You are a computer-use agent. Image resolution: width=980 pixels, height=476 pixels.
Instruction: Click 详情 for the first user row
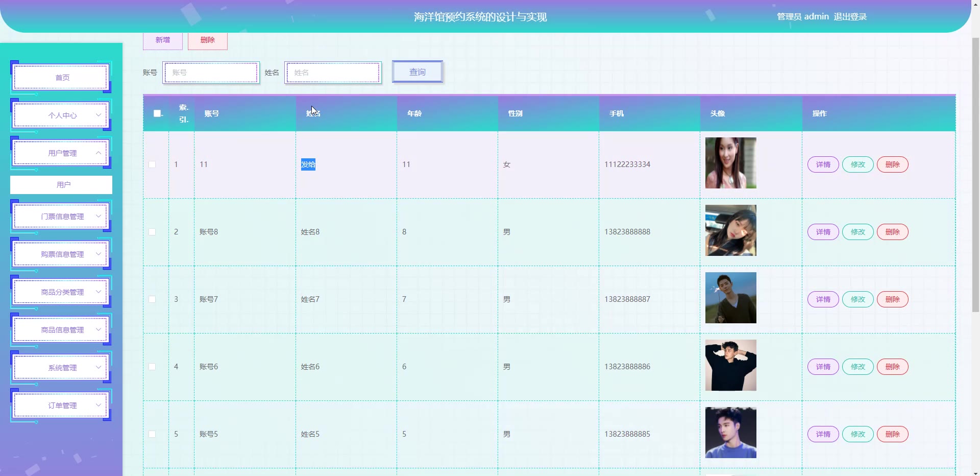pyautogui.click(x=823, y=164)
